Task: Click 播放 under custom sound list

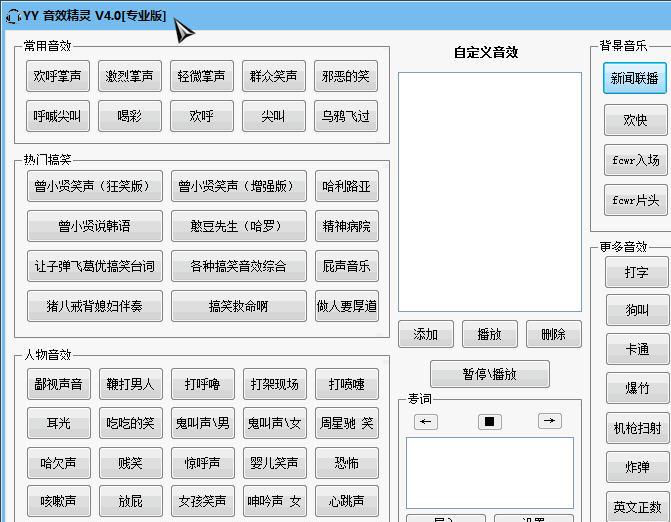Action: tap(490, 334)
